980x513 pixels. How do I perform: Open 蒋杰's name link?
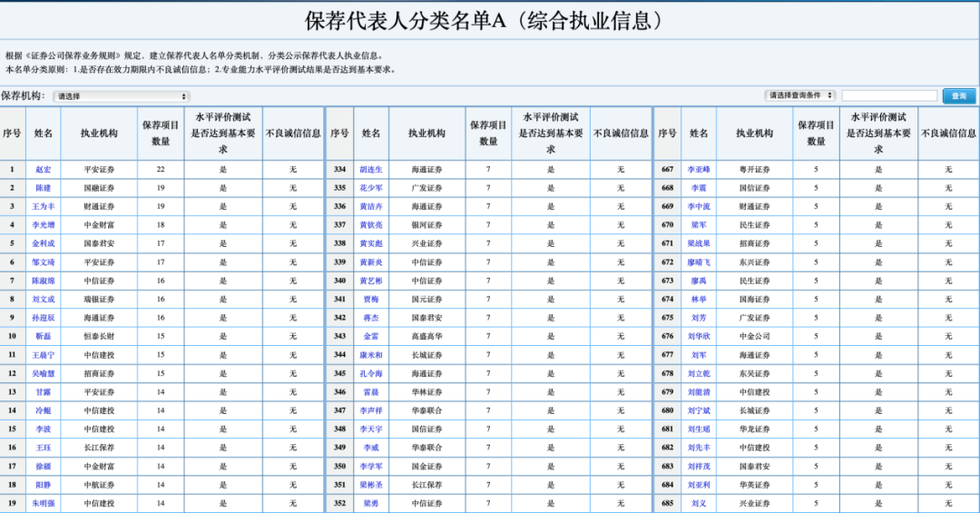tap(370, 318)
